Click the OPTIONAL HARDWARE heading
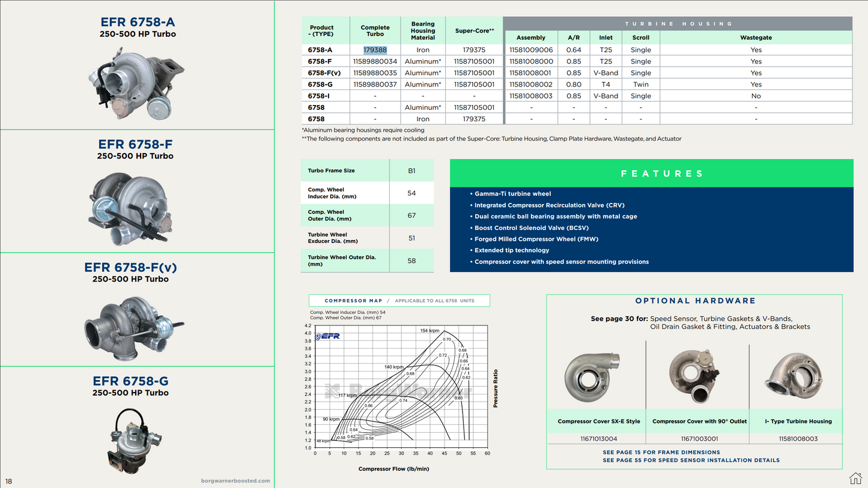The width and height of the screenshot is (868, 488). click(x=695, y=301)
